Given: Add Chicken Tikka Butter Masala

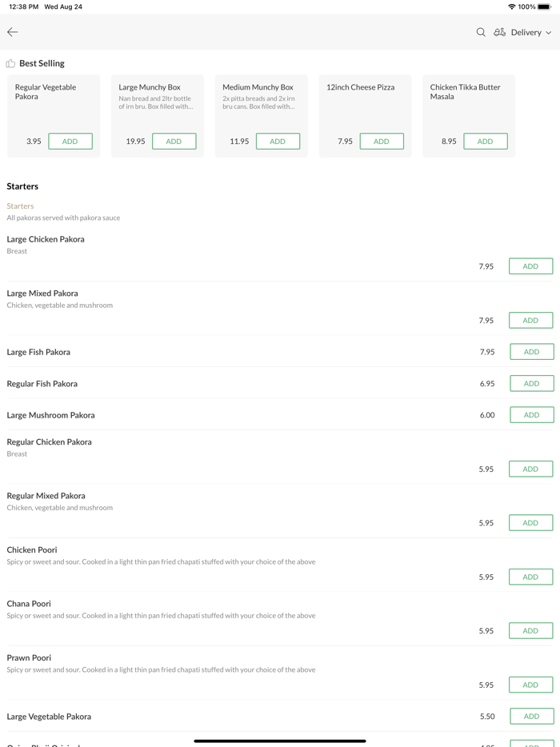Looking at the screenshot, I should [485, 142].
